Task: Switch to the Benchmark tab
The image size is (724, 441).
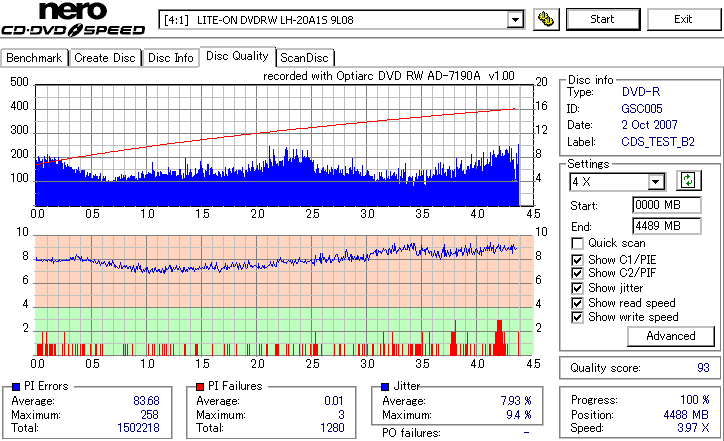Action: point(34,58)
